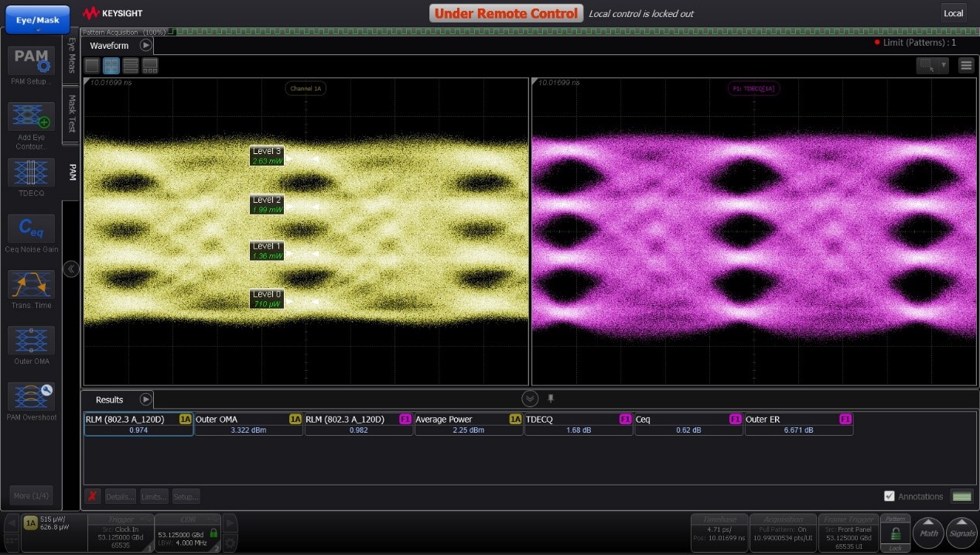Image resolution: width=980 pixels, height=555 pixels.
Task: Toggle the Pattern Lock padlock
Action: tap(895, 534)
